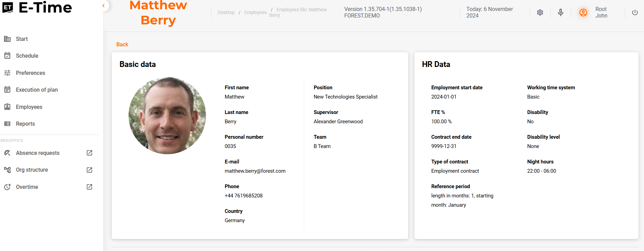Open Absence requests link

pos(37,153)
